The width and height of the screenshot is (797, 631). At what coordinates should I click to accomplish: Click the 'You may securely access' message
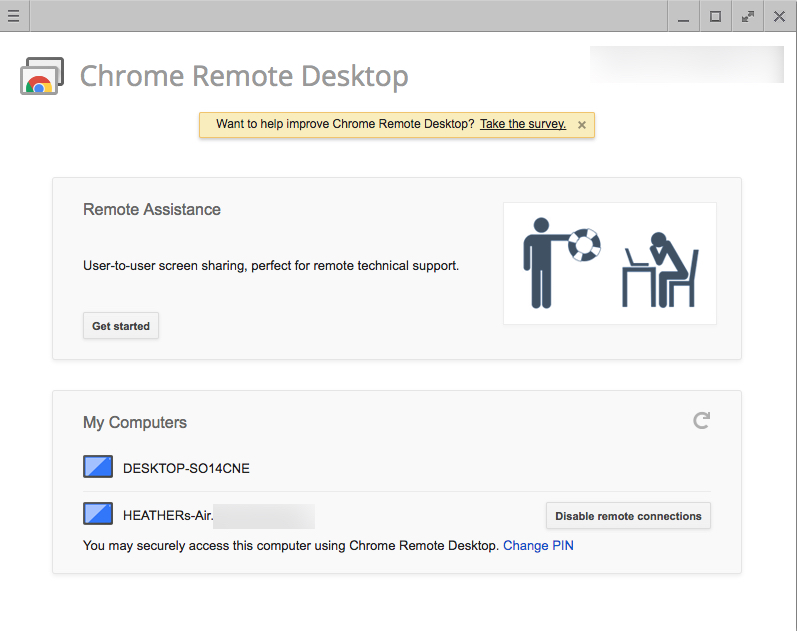(x=291, y=546)
